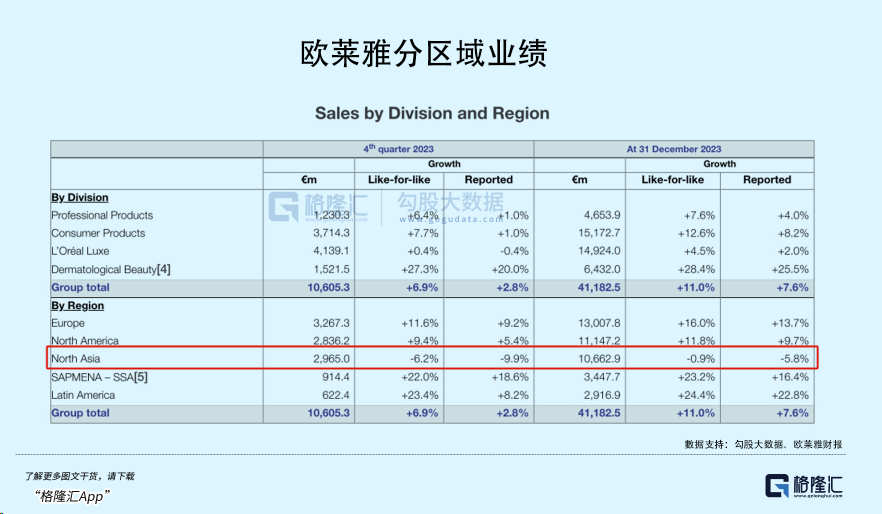Image resolution: width=882 pixels, height=514 pixels.
Task: Click the Latin America row label
Action: coord(83,395)
